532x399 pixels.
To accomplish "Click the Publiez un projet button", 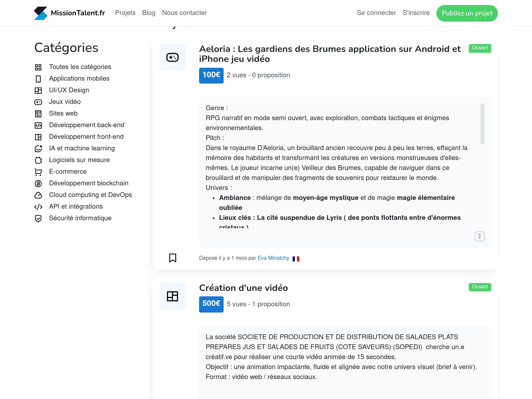I will (467, 13).
